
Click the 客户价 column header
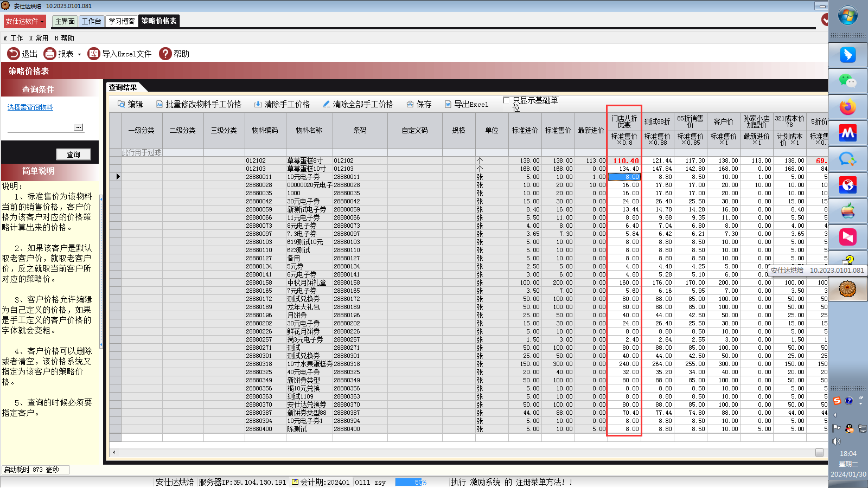point(723,121)
